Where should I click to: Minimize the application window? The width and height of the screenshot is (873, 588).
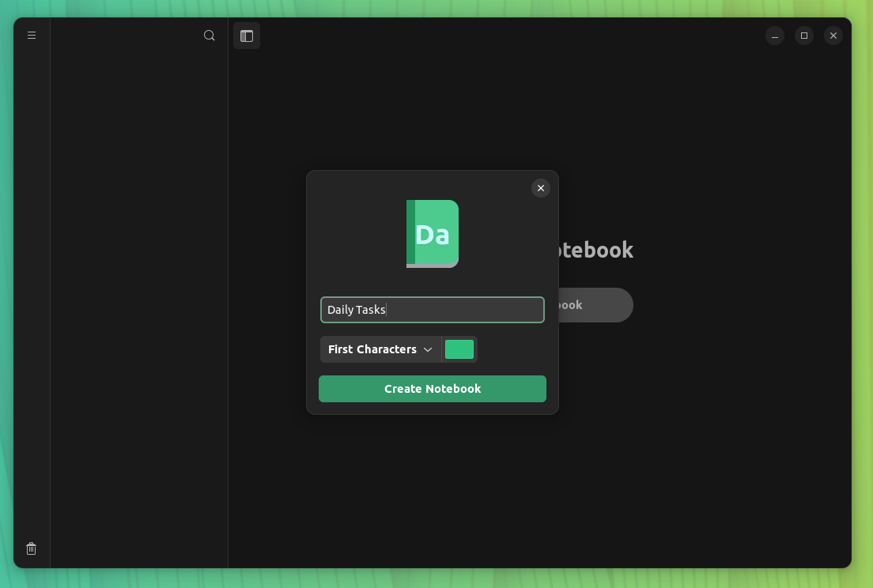click(x=774, y=35)
